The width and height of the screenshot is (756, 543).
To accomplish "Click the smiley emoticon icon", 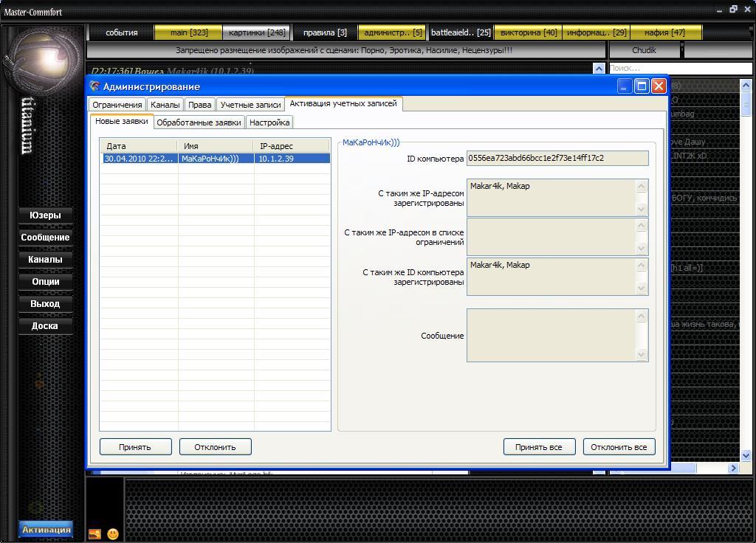I will 113,533.
